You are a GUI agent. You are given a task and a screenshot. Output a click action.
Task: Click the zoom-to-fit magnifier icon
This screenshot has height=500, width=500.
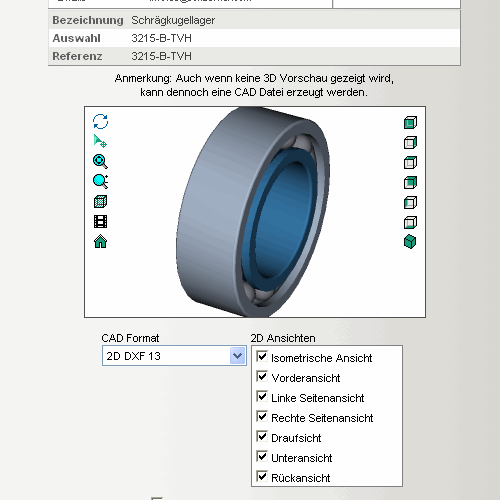point(100,161)
